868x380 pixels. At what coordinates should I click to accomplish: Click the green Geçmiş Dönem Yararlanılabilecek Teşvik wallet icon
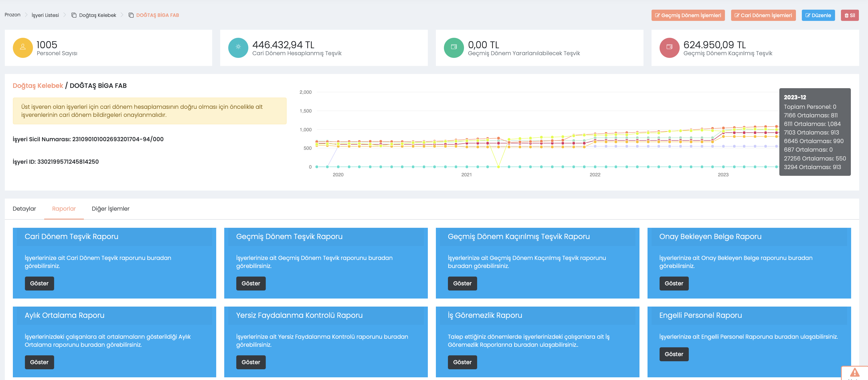[454, 47]
